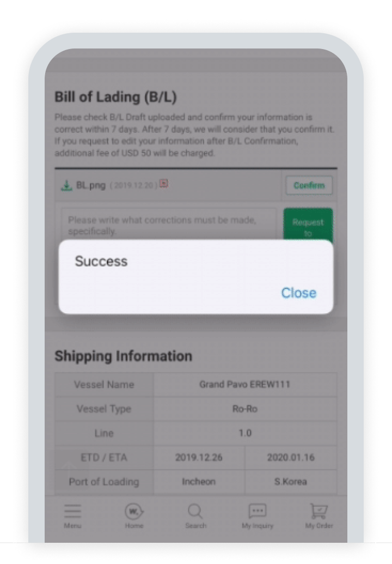The height and width of the screenshot is (564, 392).
Task: Click the S.Korea cell
Action: [290, 482]
